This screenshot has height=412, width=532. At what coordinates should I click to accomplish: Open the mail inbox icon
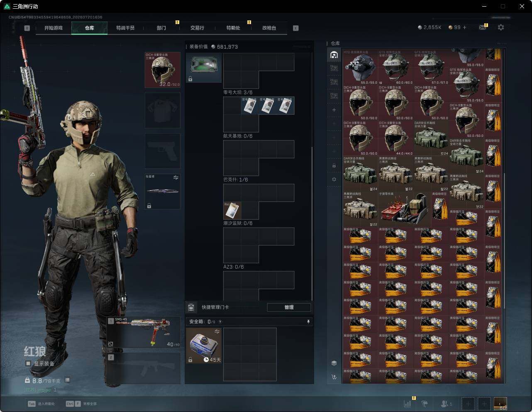(x=482, y=27)
